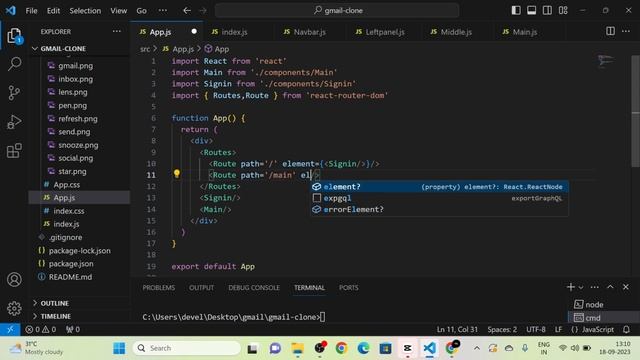Open the Customize Layout button
Viewport: 640px width, 360px height.
click(563, 11)
